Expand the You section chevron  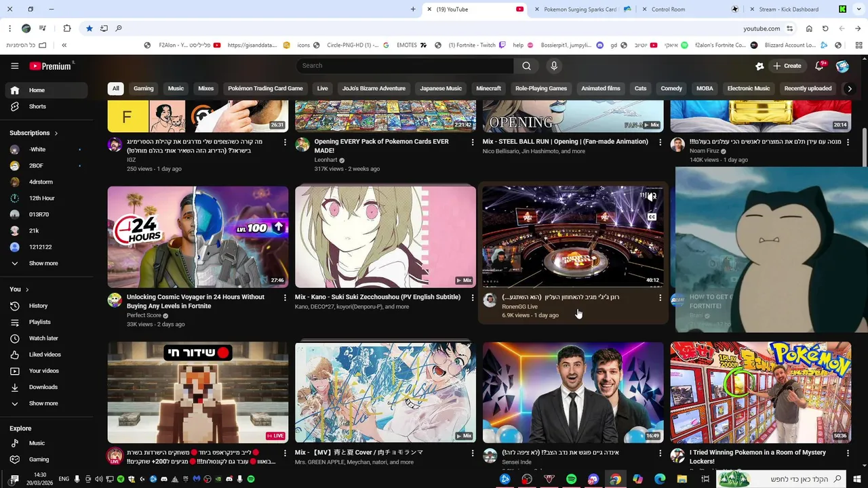[x=27, y=289]
